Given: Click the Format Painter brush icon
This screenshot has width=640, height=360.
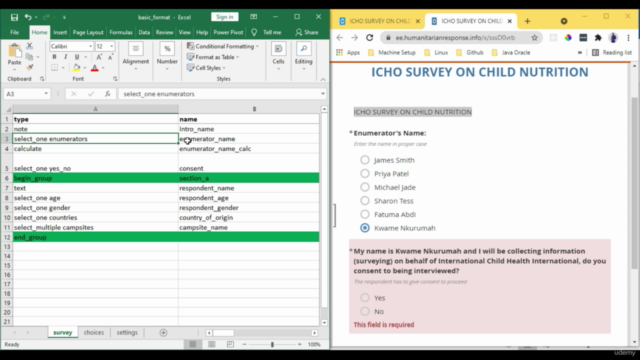Looking at the screenshot, I should point(29,67).
